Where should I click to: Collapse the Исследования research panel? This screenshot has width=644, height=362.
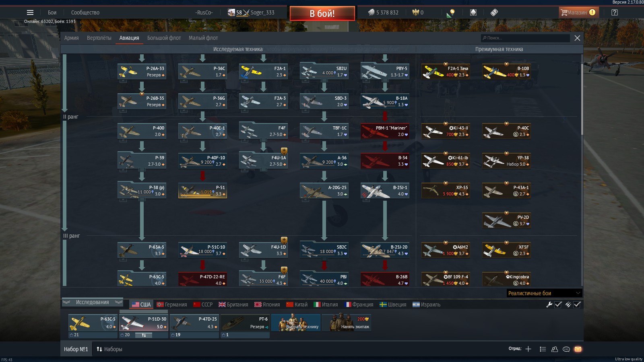point(93,302)
